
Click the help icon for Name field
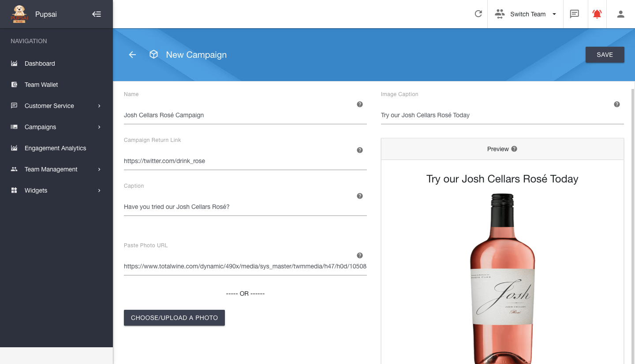coord(360,104)
